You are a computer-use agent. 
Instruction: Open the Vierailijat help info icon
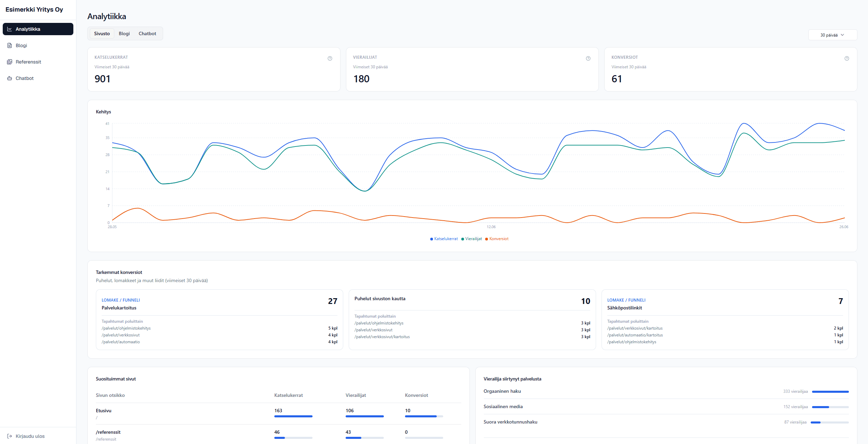point(588,58)
